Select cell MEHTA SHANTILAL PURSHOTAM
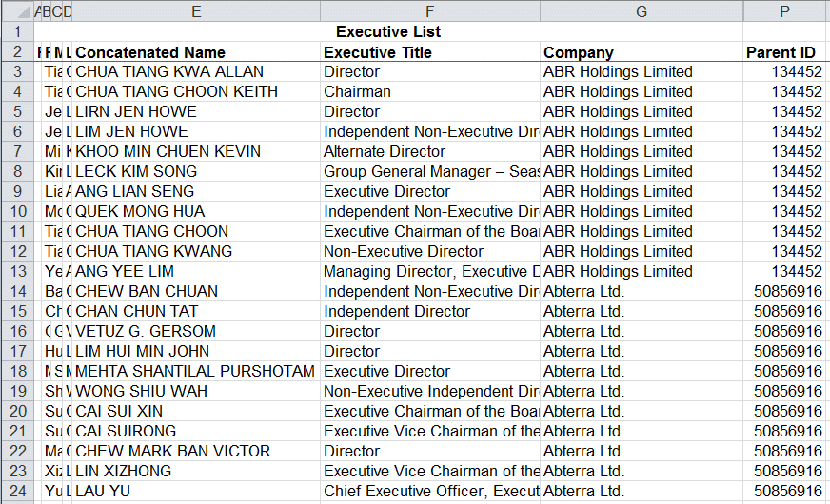This screenshot has width=830, height=504. pos(196,371)
